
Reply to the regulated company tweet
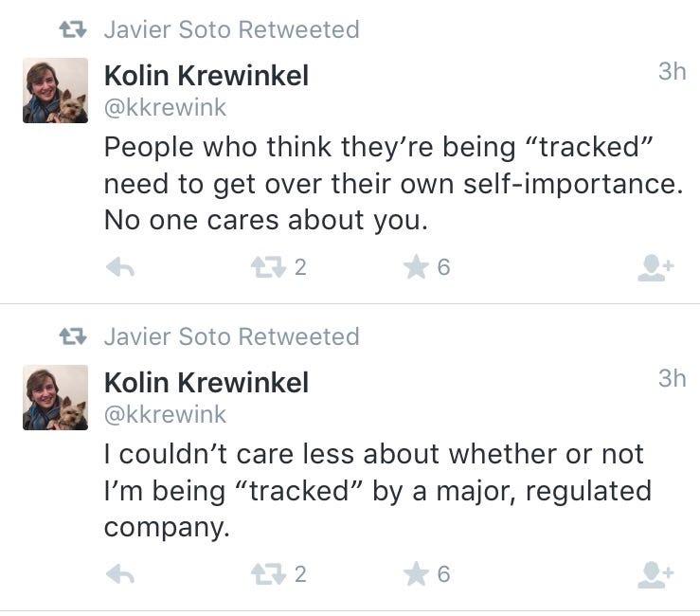(119, 574)
